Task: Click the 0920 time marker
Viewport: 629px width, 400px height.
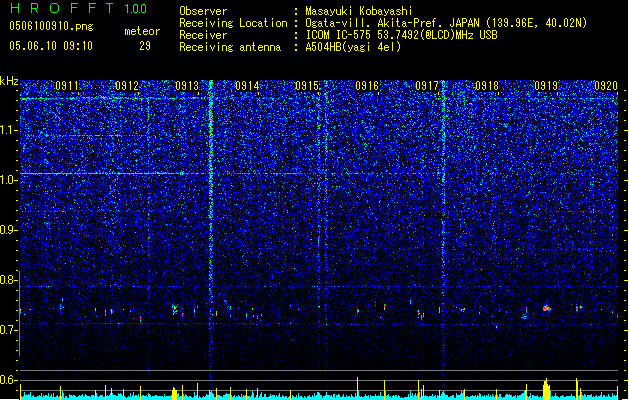Action: coord(606,86)
